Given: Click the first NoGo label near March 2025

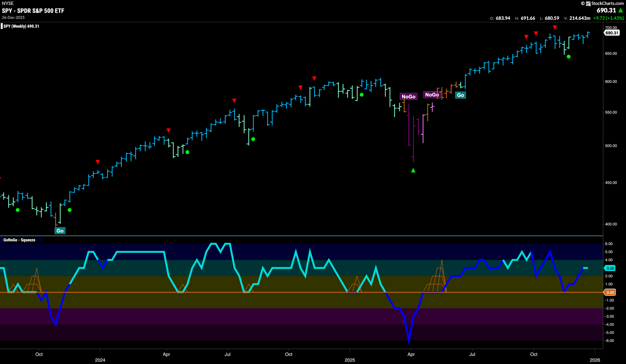Looking at the screenshot, I should [x=408, y=96].
